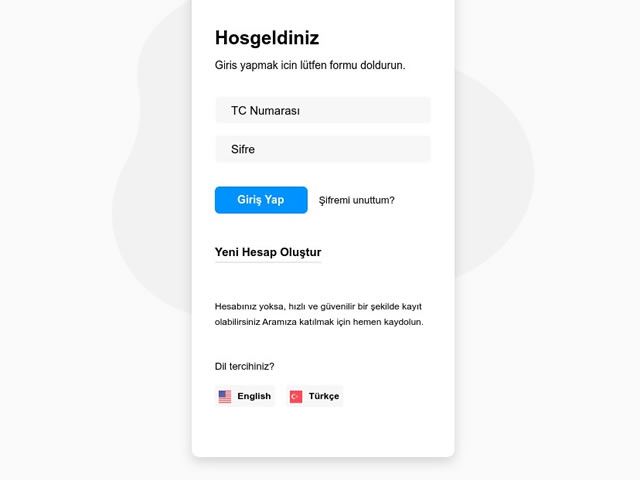The width and height of the screenshot is (640, 480).
Task: Click empty card area above Hosgeldiniz
Action: [x=323, y=12]
